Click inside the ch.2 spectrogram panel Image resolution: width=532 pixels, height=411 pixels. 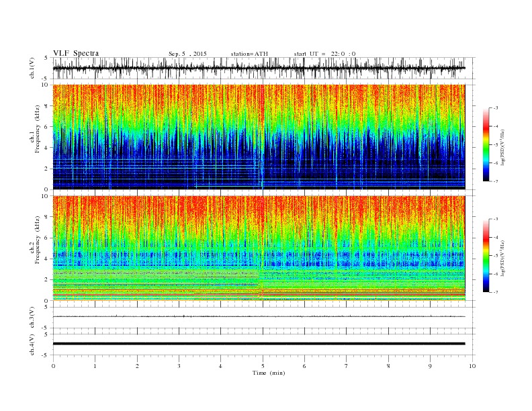point(259,248)
